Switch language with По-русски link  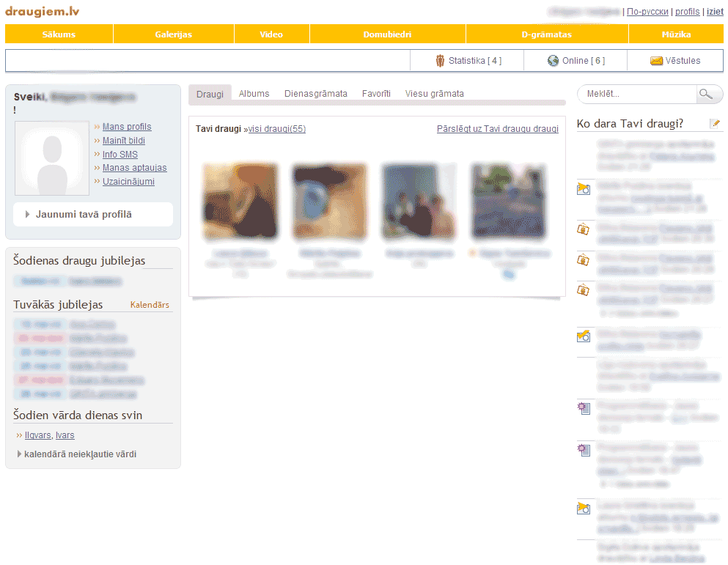point(647,12)
